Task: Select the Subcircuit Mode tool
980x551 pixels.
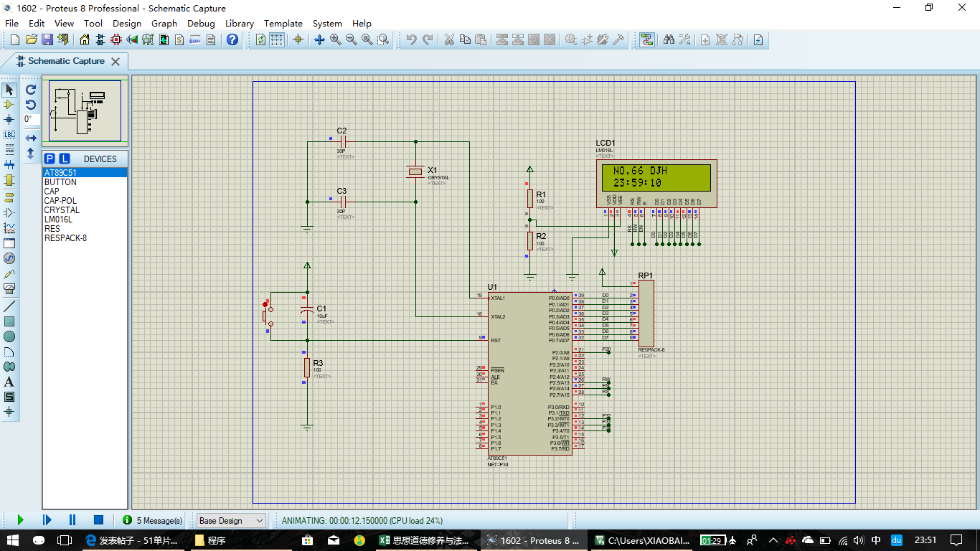Action: click(x=9, y=180)
